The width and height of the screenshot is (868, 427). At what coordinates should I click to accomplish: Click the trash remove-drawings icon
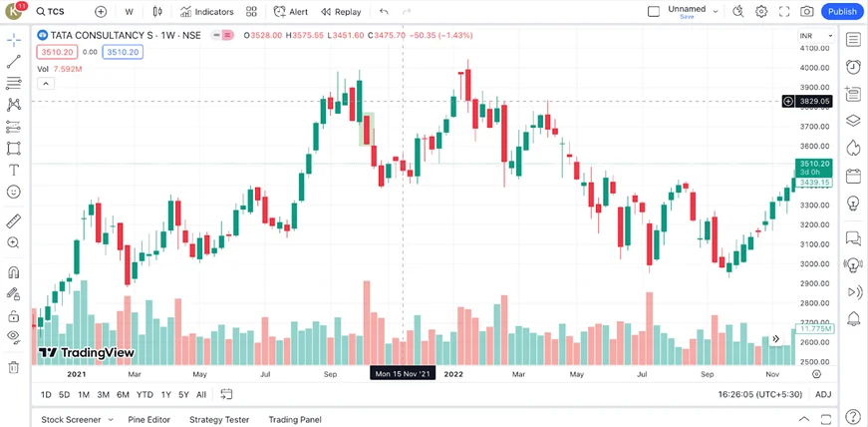(14, 367)
